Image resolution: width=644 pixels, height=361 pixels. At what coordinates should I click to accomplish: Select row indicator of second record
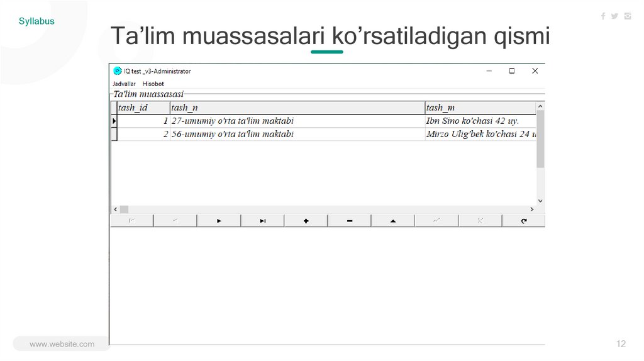[114, 134]
